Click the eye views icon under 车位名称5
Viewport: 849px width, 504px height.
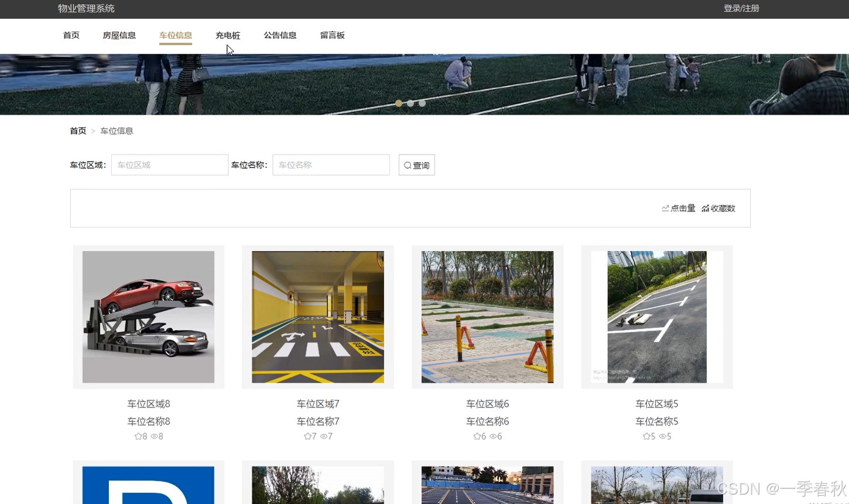[663, 436]
